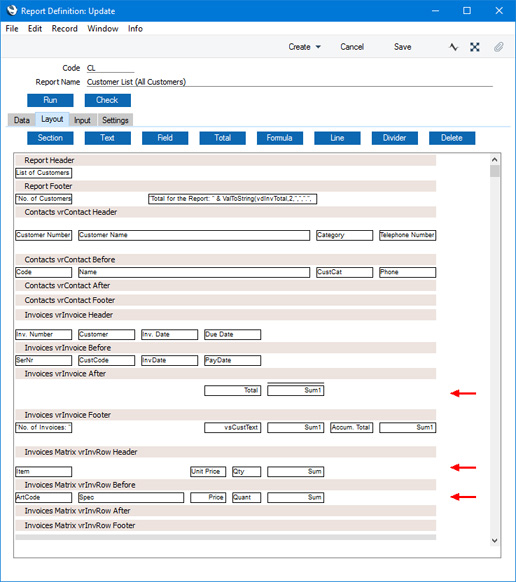This screenshot has height=582, width=516.
Task: Select the 'Customer Number' text box
Action: pos(43,235)
